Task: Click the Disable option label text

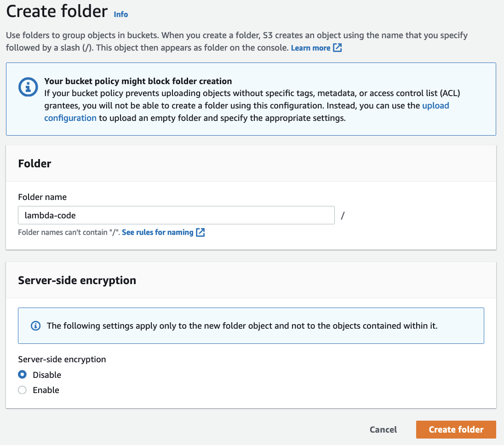Action: (x=47, y=375)
